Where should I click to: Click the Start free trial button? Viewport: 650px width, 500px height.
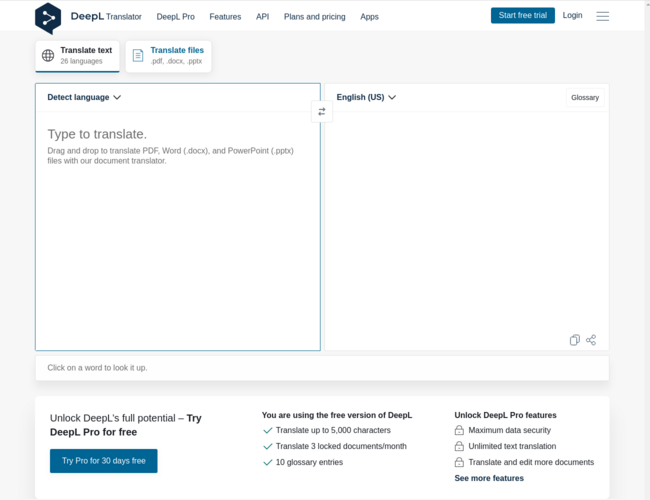(x=523, y=15)
